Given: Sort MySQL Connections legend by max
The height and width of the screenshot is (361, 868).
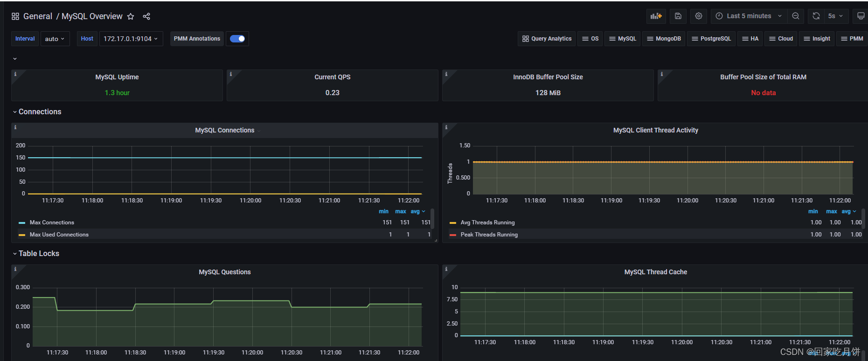Looking at the screenshot, I should tap(401, 211).
